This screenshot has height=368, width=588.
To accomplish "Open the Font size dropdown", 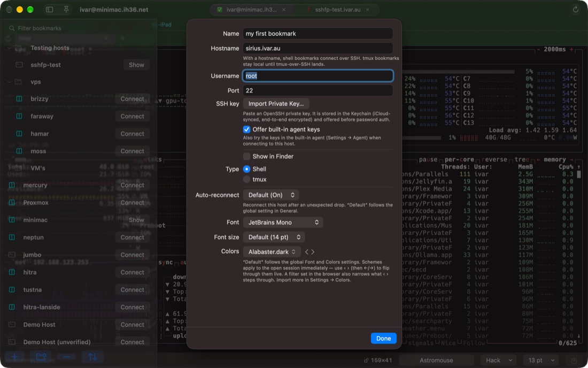I will [x=274, y=237].
